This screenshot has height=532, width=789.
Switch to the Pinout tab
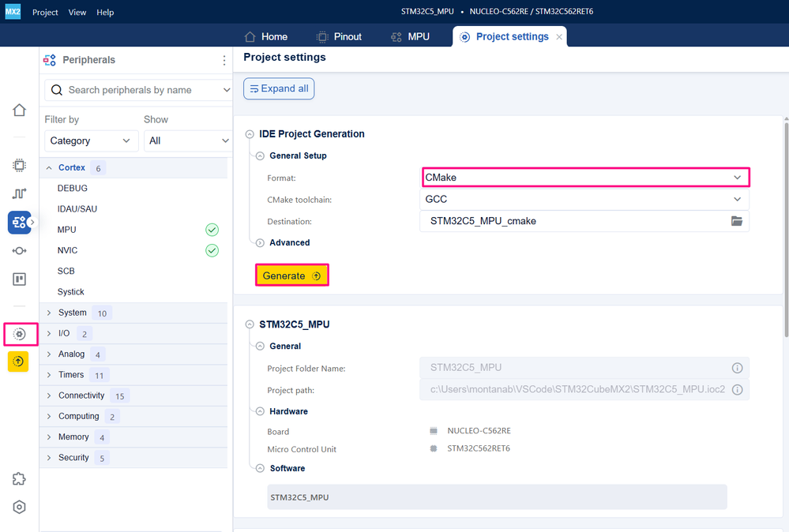point(339,37)
